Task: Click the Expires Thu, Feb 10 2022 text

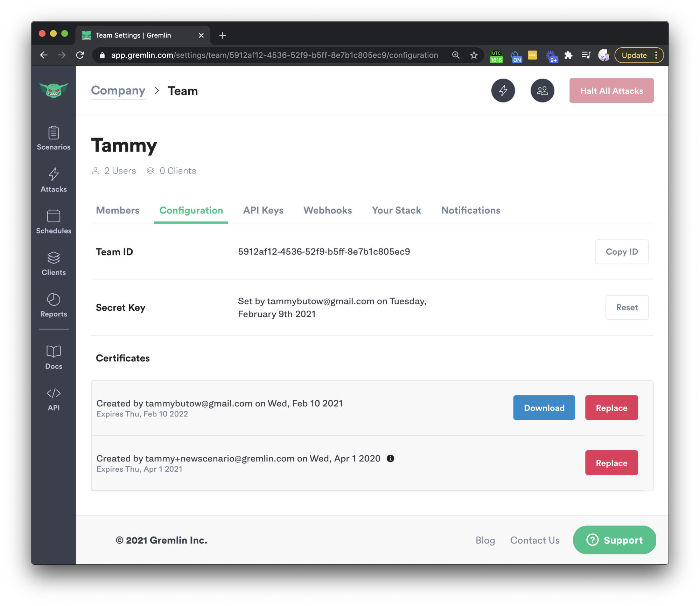Action: [x=142, y=414]
